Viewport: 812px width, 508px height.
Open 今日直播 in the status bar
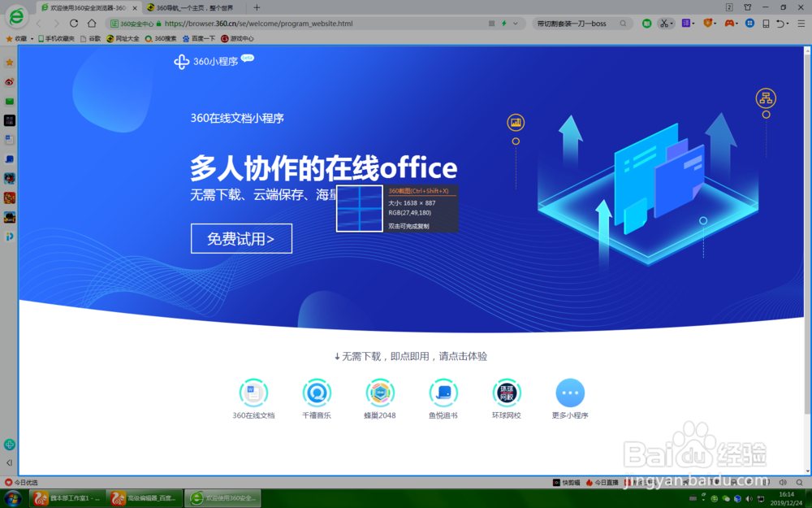click(x=603, y=482)
